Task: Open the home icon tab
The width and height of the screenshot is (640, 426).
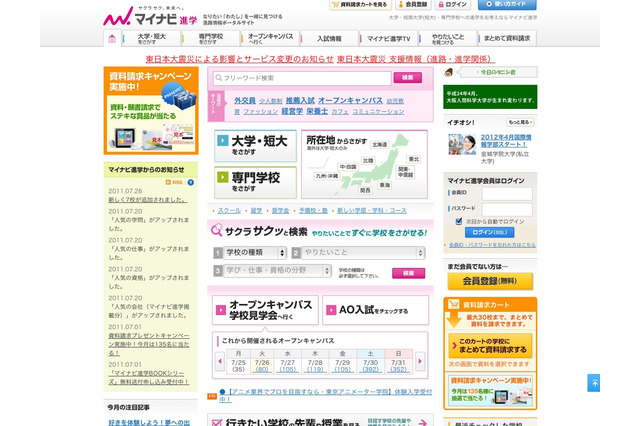Action: click(112, 38)
